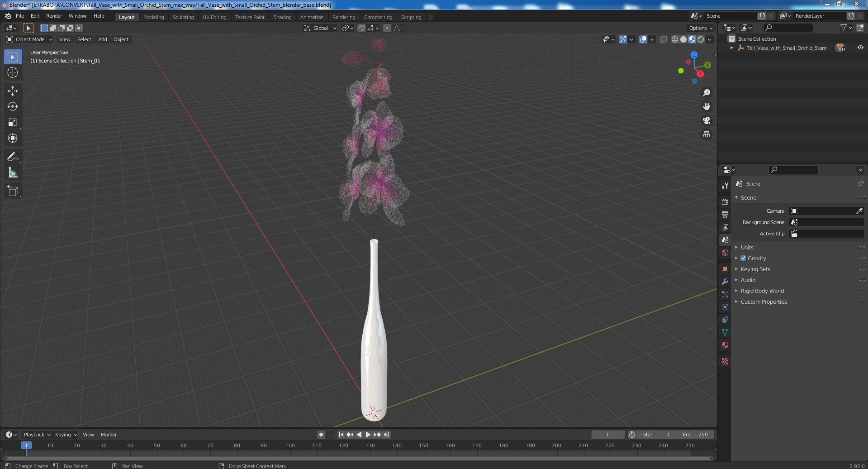
Task: Select the Rotate tool
Action: (x=13, y=106)
